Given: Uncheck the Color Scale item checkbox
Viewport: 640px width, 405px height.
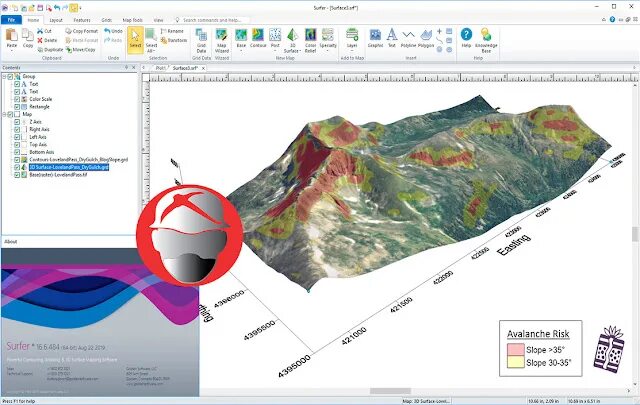Looking at the screenshot, I should click(17, 99).
